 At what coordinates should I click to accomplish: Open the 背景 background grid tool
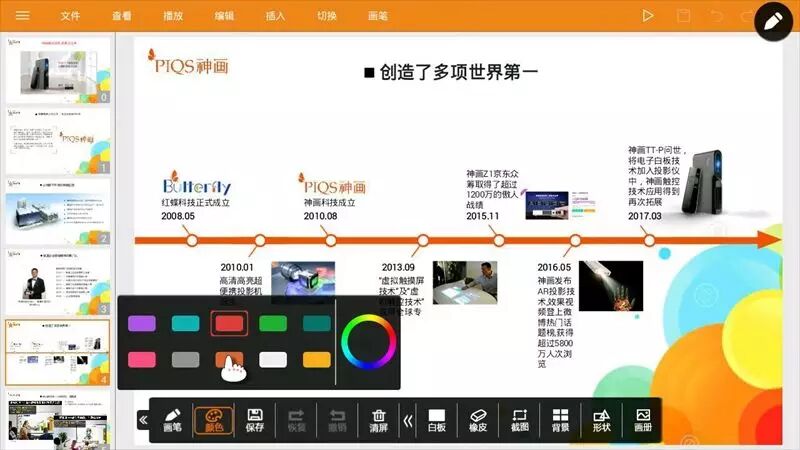560,420
